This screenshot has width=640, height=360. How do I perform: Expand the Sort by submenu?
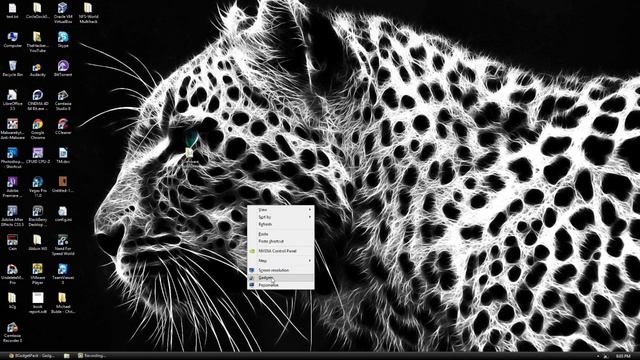(281, 217)
